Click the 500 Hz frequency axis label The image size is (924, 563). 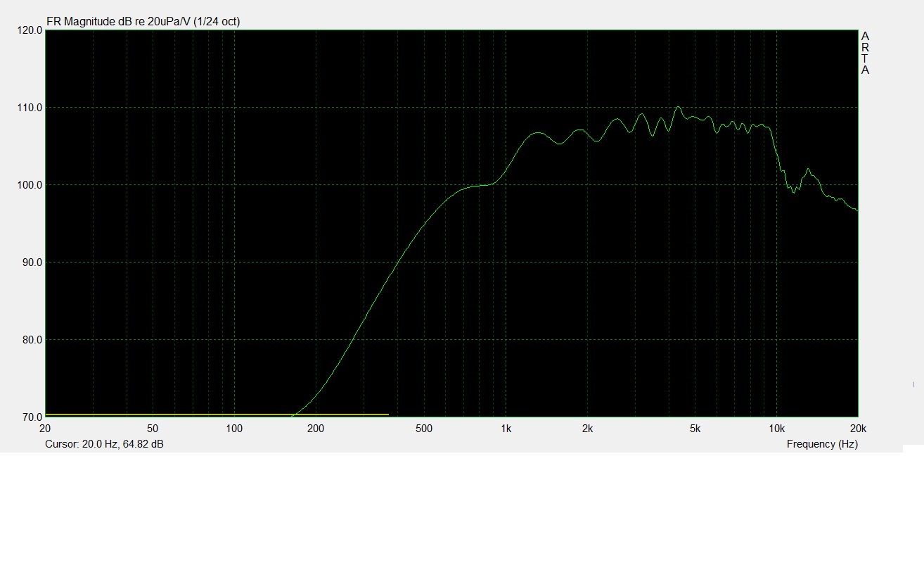[x=423, y=429]
